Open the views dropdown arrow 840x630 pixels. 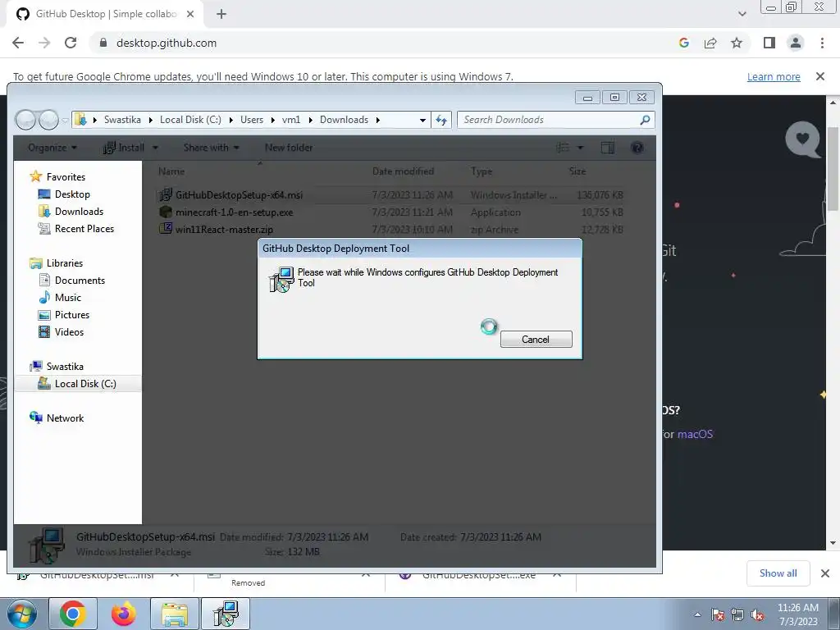[580, 148]
